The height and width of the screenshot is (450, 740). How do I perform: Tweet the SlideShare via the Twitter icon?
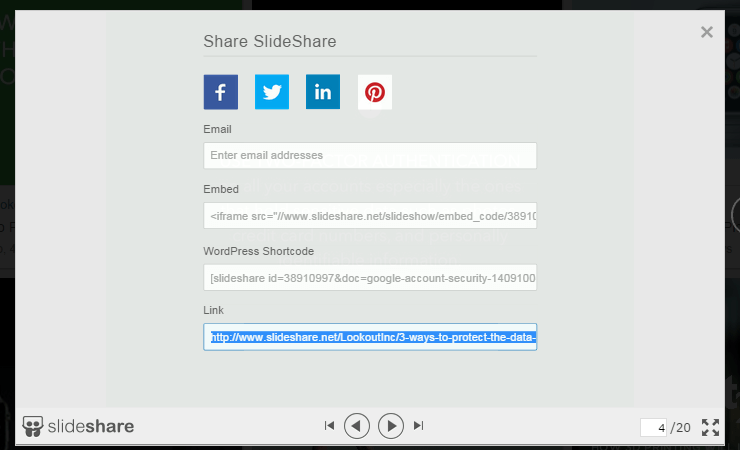coord(272,92)
